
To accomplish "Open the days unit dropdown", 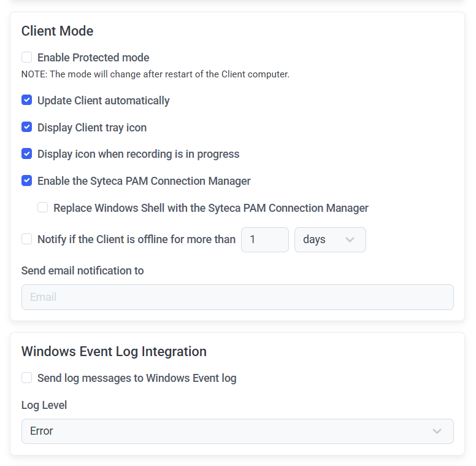I will (x=329, y=239).
